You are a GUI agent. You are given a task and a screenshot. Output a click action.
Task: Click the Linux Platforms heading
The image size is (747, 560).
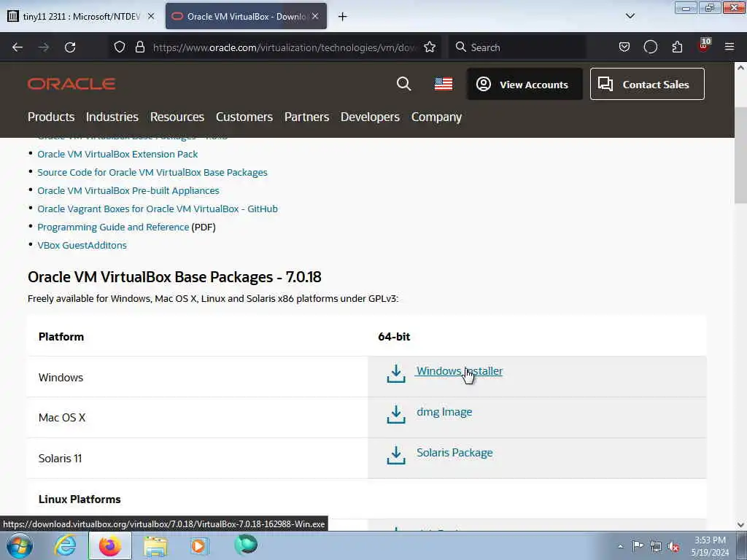(x=80, y=499)
